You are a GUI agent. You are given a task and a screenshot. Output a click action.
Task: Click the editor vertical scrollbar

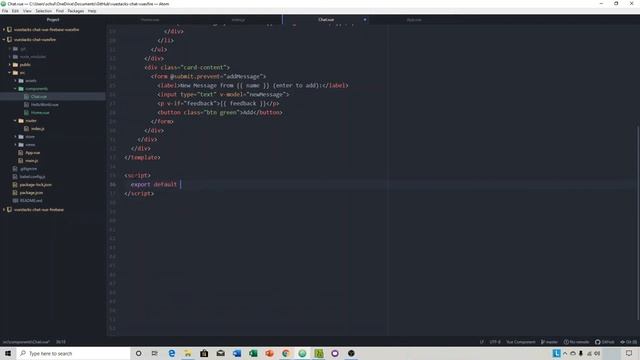pyautogui.click(x=638, y=222)
